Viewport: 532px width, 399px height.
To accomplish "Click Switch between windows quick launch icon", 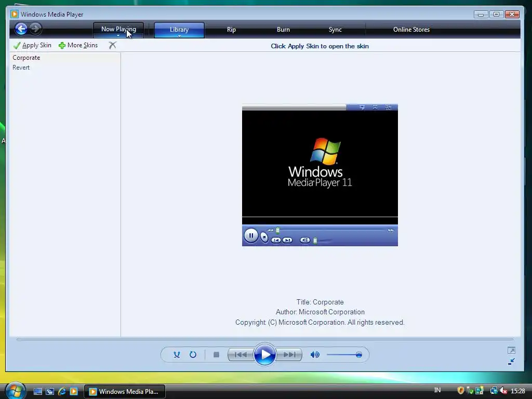I will 50,392.
